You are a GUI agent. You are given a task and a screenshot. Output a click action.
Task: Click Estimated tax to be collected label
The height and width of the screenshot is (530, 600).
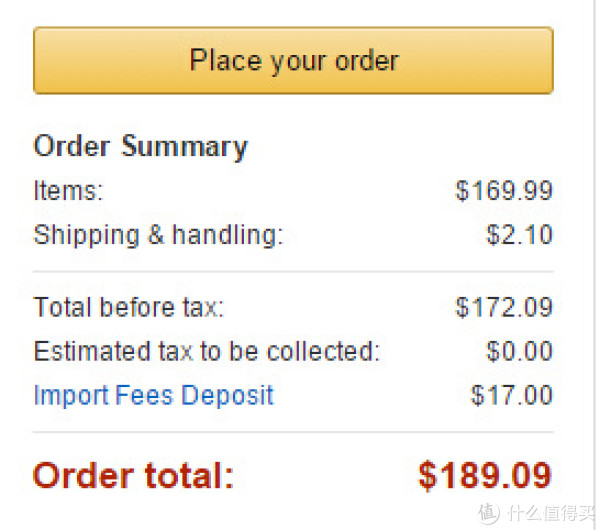(x=207, y=351)
